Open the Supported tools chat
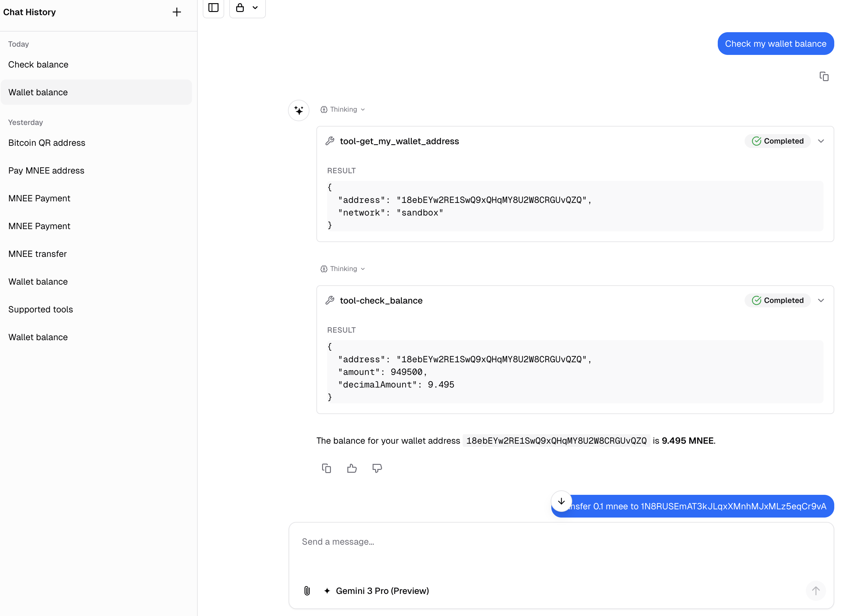The width and height of the screenshot is (845, 616). click(x=41, y=310)
